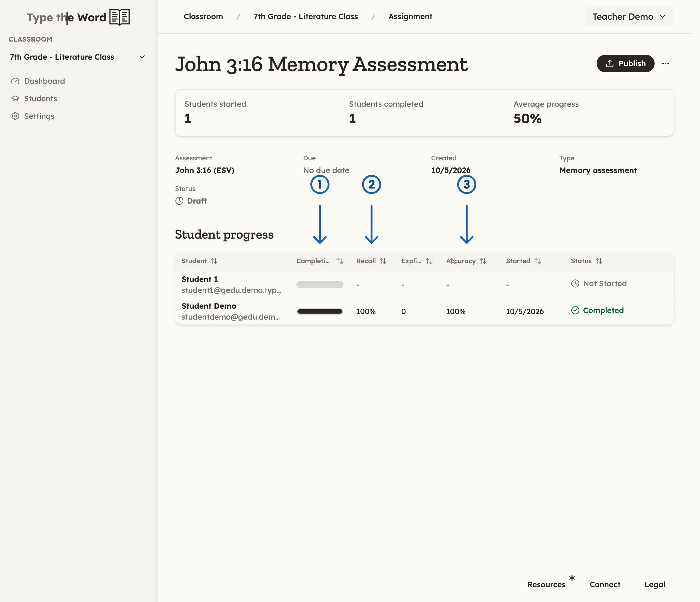The image size is (700, 602).
Task: Click the Dashboard gauge icon
Action: point(15,81)
